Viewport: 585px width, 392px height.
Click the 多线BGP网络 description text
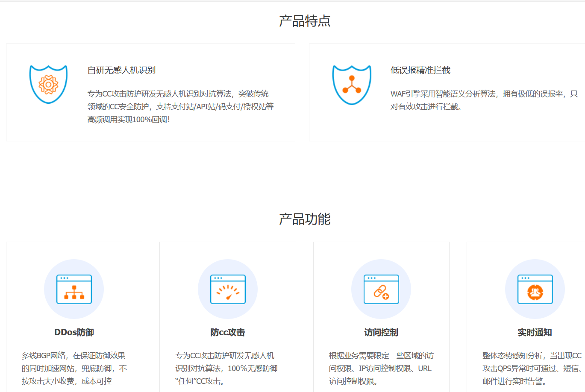(x=74, y=368)
